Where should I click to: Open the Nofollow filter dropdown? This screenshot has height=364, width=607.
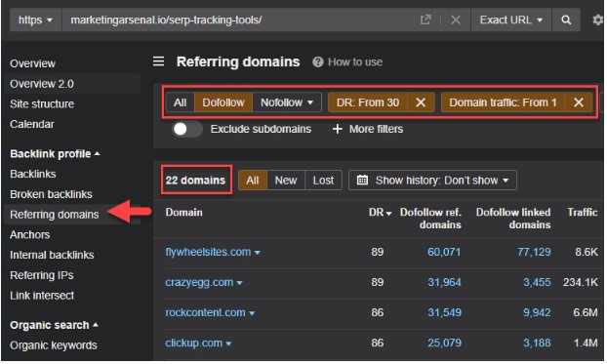coord(287,102)
